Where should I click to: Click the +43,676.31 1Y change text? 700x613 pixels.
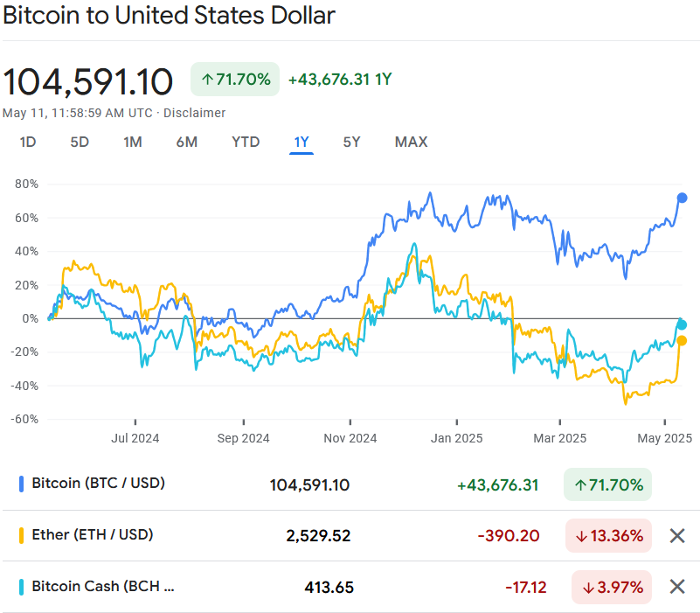(340, 80)
